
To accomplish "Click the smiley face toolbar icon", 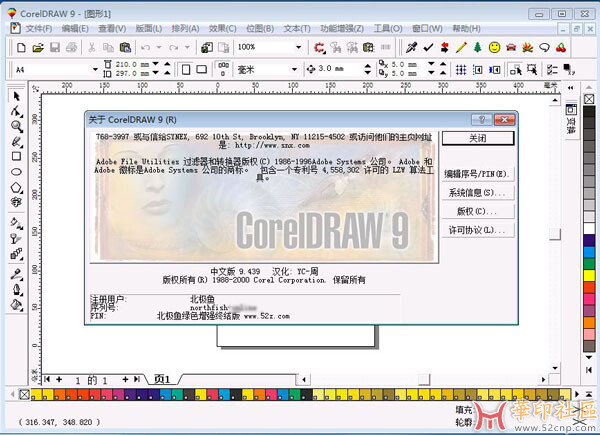I will tap(494, 47).
